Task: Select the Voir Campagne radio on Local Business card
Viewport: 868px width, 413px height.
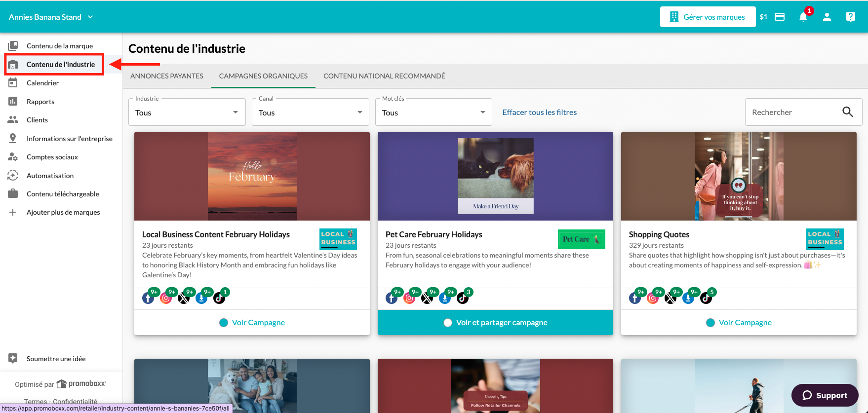Action: [x=224, y=323]
